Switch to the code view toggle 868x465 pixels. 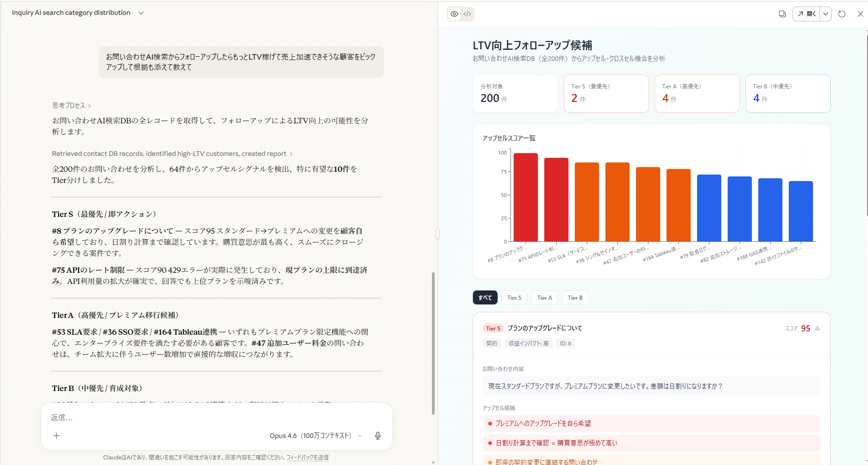coord(467,14)
